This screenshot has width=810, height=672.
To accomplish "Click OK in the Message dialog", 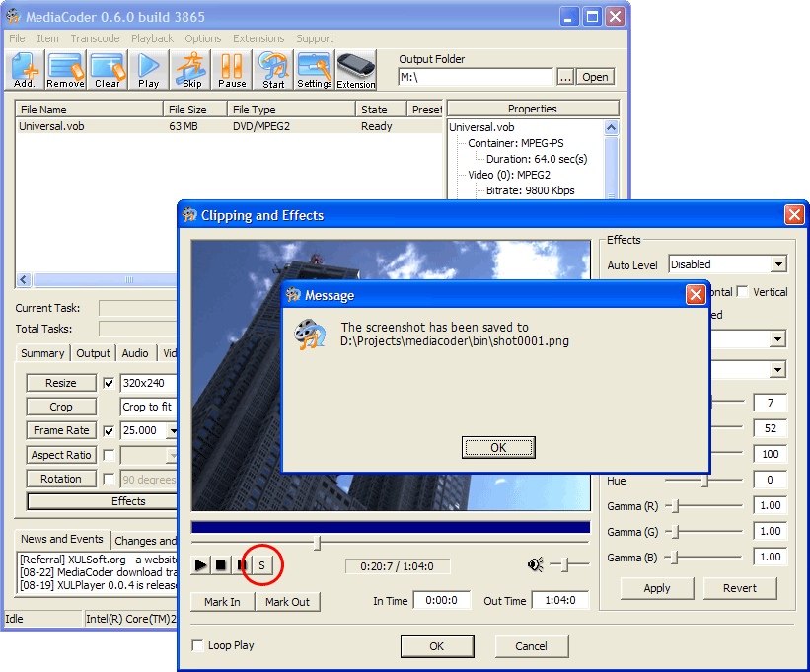I will click(498, 448).
